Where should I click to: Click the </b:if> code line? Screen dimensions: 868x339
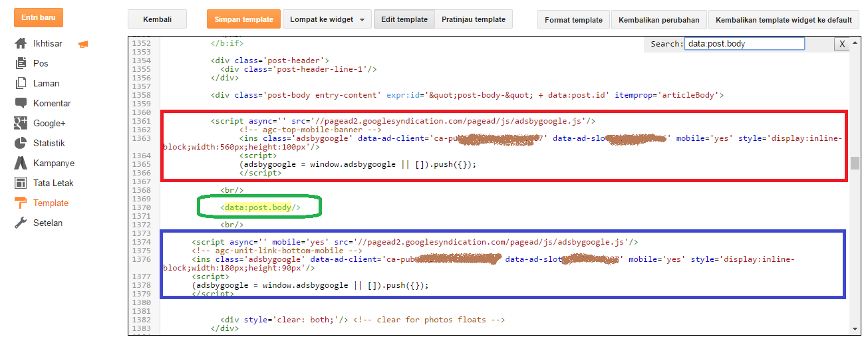[227, 44]
